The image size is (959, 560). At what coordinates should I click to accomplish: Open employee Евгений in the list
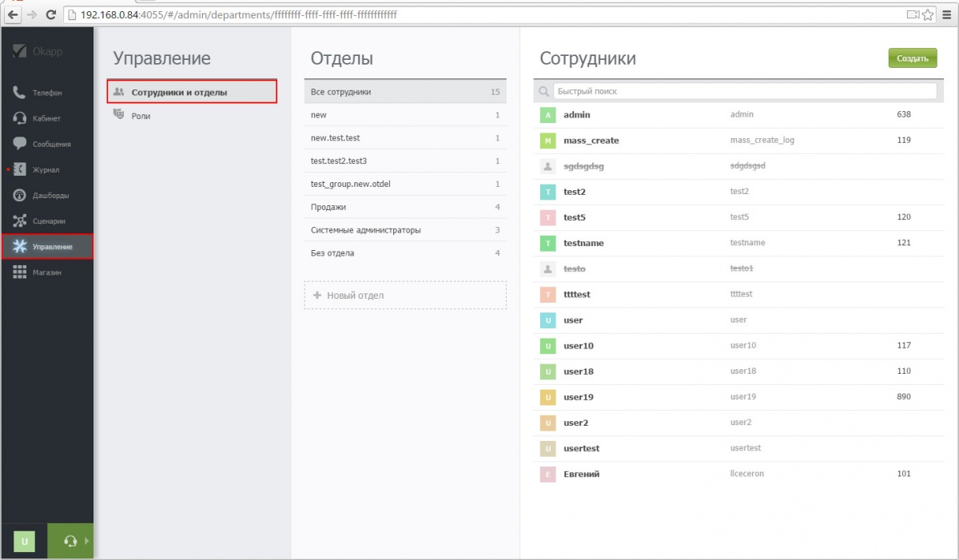click(581, 474)
